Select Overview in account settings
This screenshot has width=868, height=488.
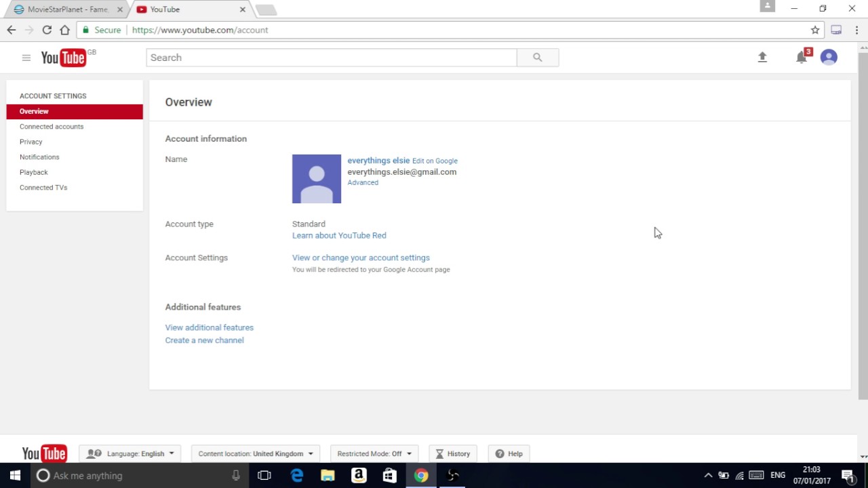pyautogui.click(x=75, y=111)
